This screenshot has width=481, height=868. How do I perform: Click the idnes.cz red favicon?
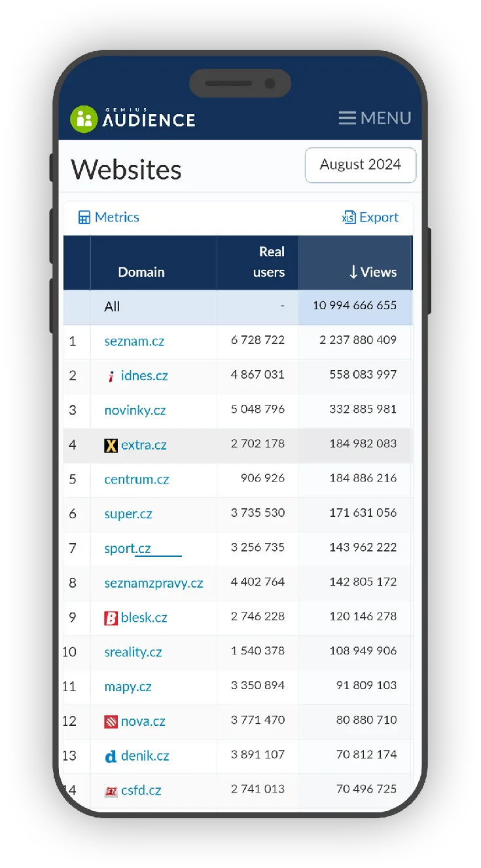pyautogui.click(x=111, y=376)
